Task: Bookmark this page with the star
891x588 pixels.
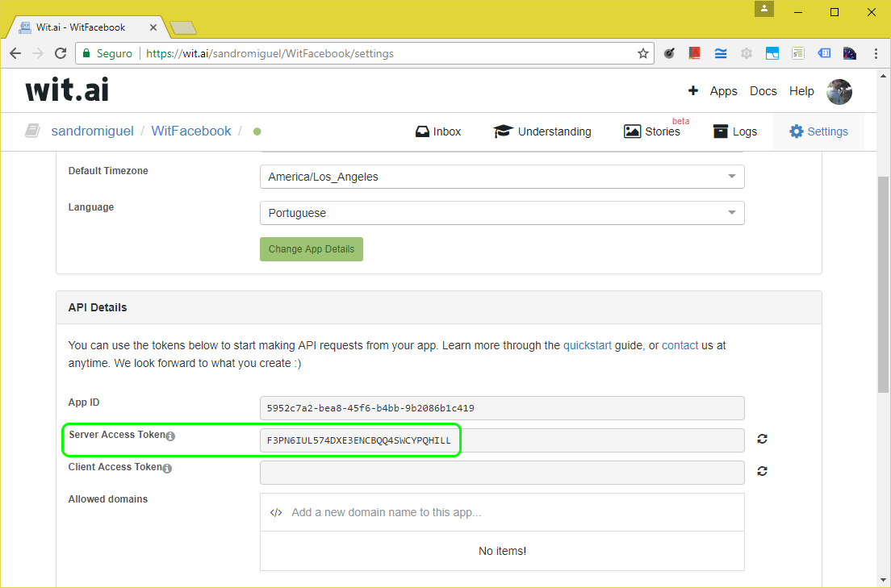Action: (x=642, y=53)
